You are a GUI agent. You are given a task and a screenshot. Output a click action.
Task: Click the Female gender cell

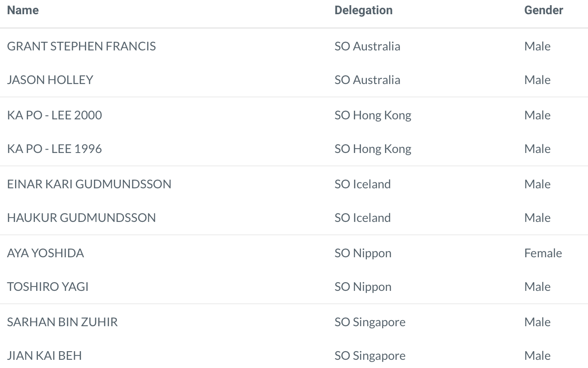543,253
